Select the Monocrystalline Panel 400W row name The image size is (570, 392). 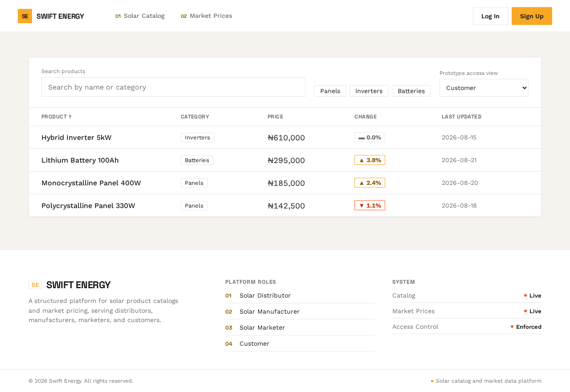pyautogui.click(x=91, y=183)
